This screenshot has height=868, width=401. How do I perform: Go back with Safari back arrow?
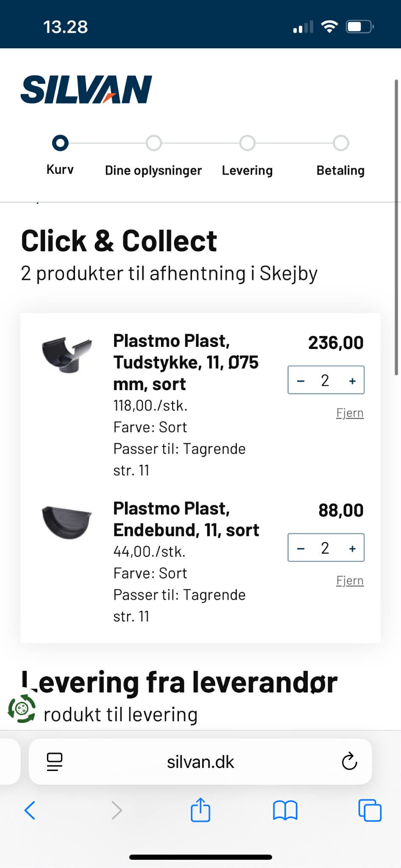(30, 810)
